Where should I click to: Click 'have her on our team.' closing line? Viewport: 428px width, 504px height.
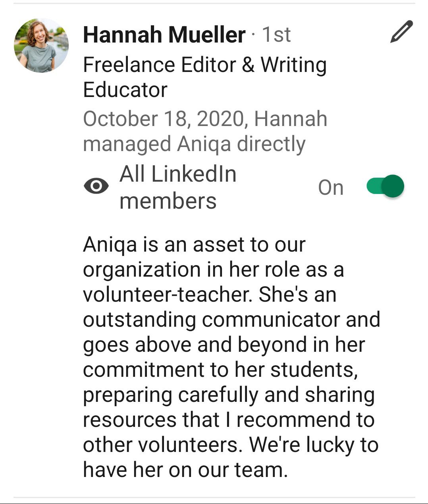point(185,470)
